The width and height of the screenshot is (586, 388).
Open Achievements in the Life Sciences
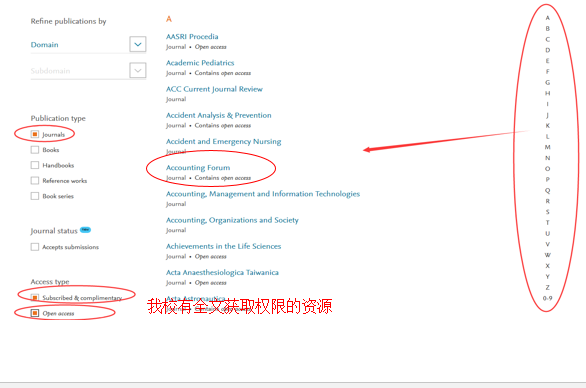223,246
